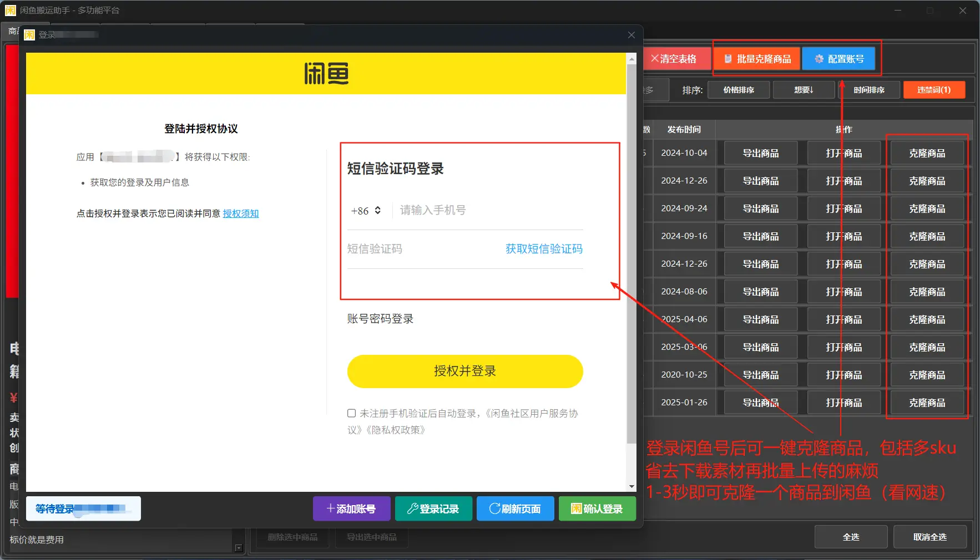Click the 删除选中商品 button behind the dialog
Viewport: 980px width, 560px height.
coord(292,537)
